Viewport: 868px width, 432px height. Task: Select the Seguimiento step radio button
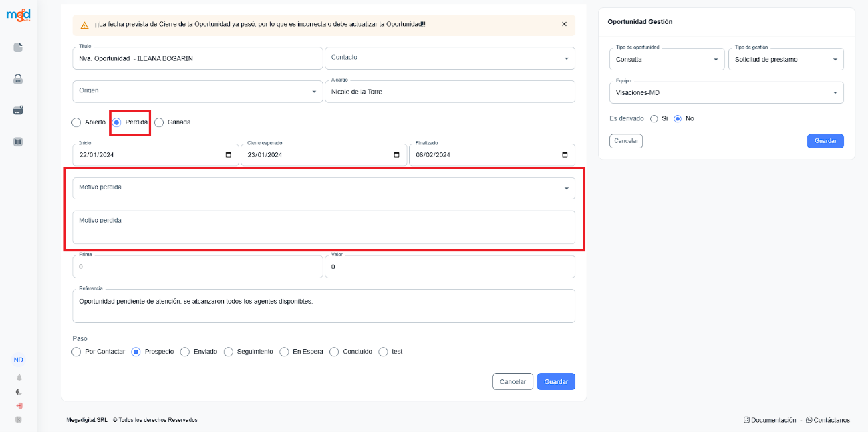coord(229,352)
